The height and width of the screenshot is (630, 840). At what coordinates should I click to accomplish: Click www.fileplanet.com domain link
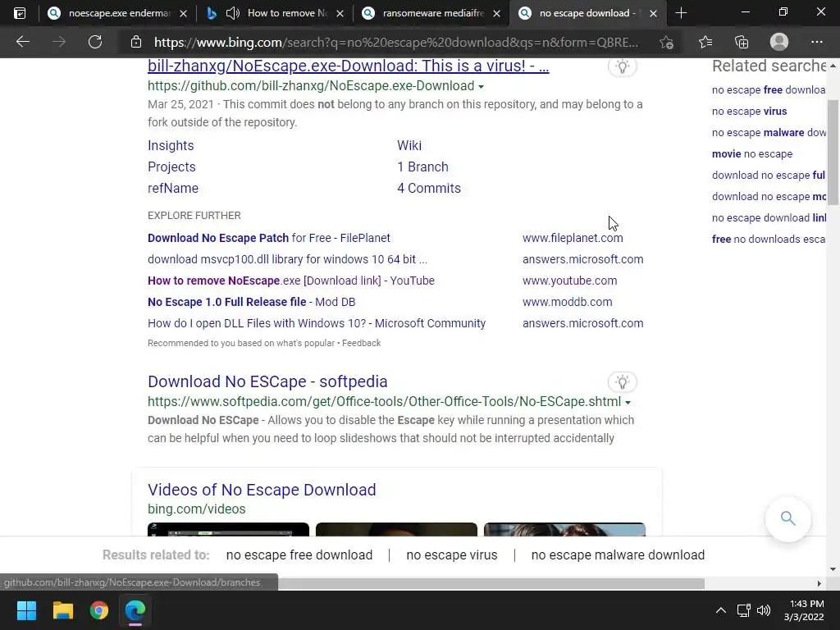(x=573, y=238)
